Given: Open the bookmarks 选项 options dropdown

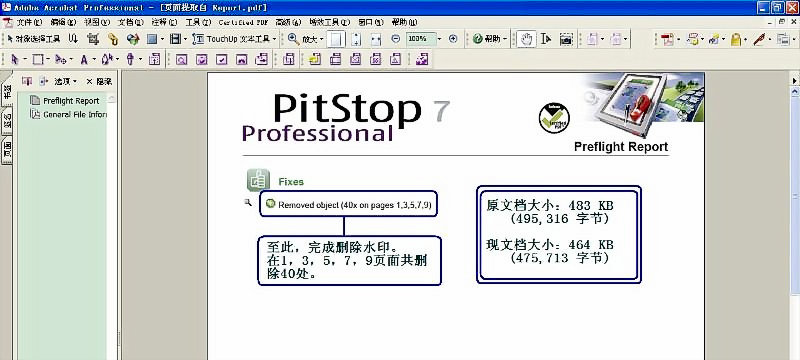Looking at the screenshot, I should coord(66,81).
